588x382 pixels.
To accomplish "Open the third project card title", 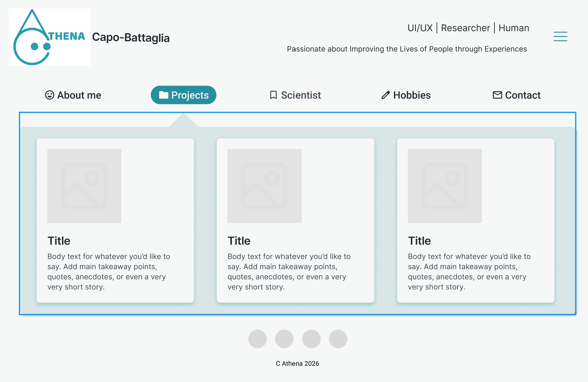I will (419, 241).
